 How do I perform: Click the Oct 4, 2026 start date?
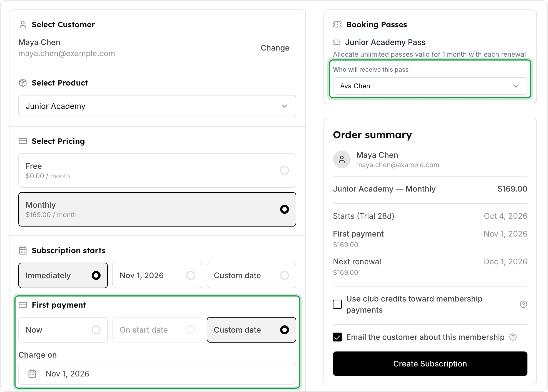coord(505,216)
